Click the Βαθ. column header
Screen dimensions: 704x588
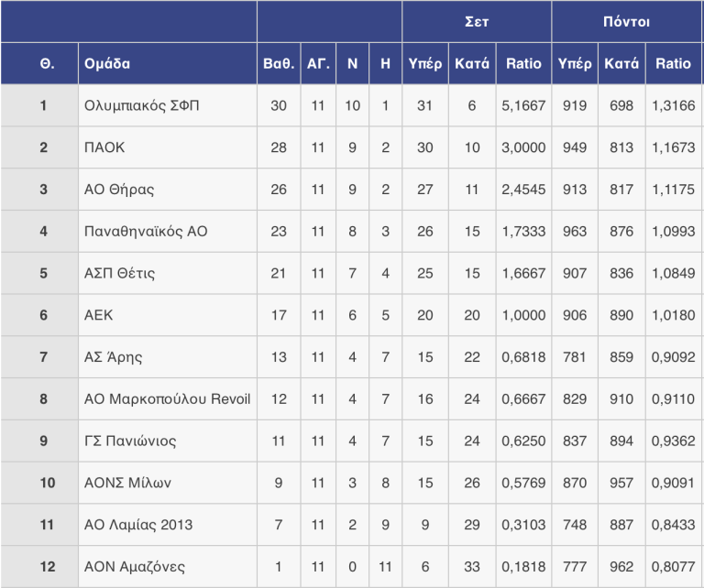click(279, 64)
